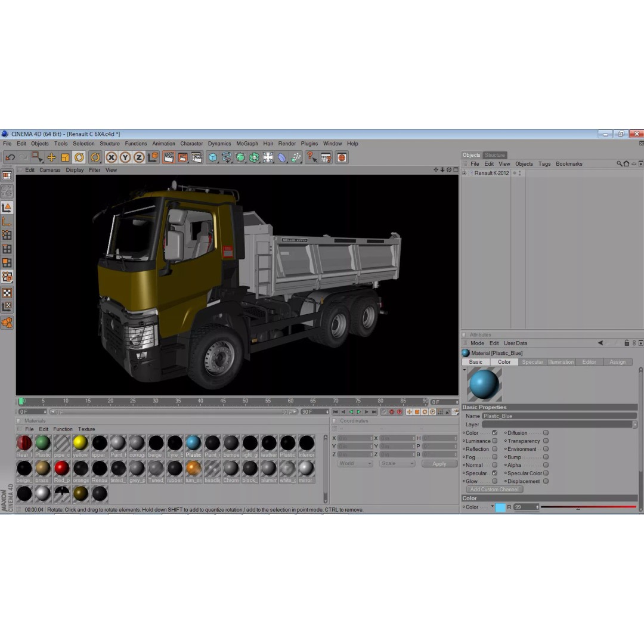The height and width of the screenshot is (644, 644).
Task: Open the Array modeling object icon
Action: click(x=254, y=157)
